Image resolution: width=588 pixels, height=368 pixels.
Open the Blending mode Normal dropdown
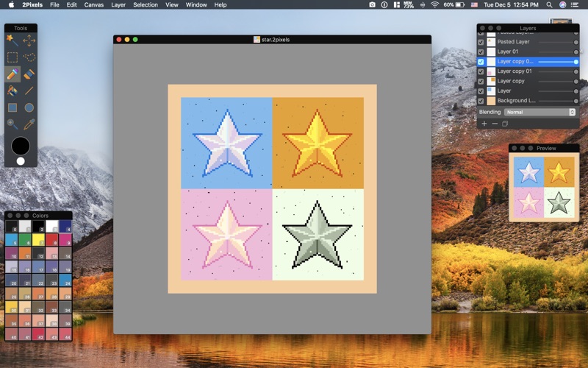539,112
